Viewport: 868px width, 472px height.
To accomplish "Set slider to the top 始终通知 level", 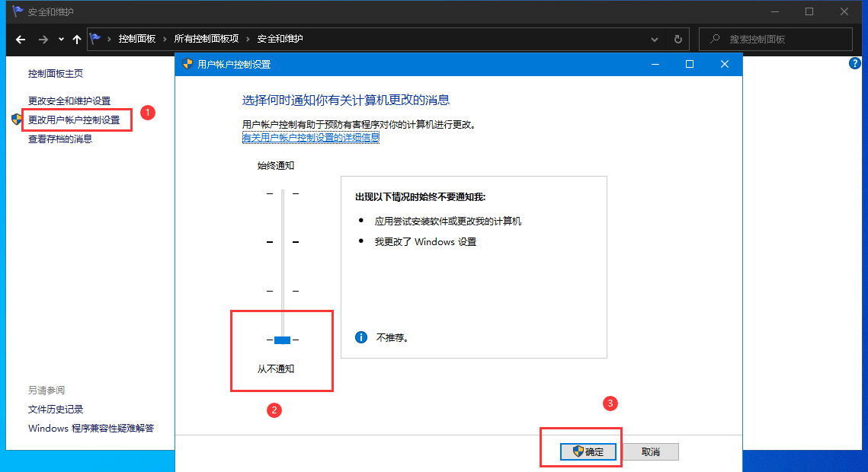I will 282,193.
